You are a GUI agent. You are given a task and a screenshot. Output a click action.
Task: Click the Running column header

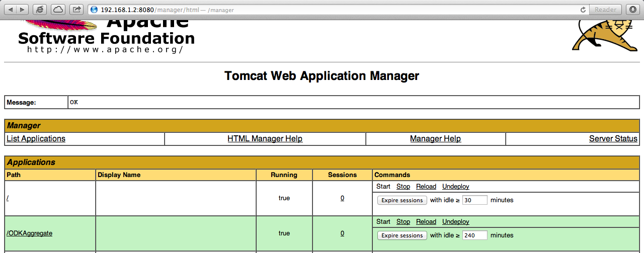284,175
